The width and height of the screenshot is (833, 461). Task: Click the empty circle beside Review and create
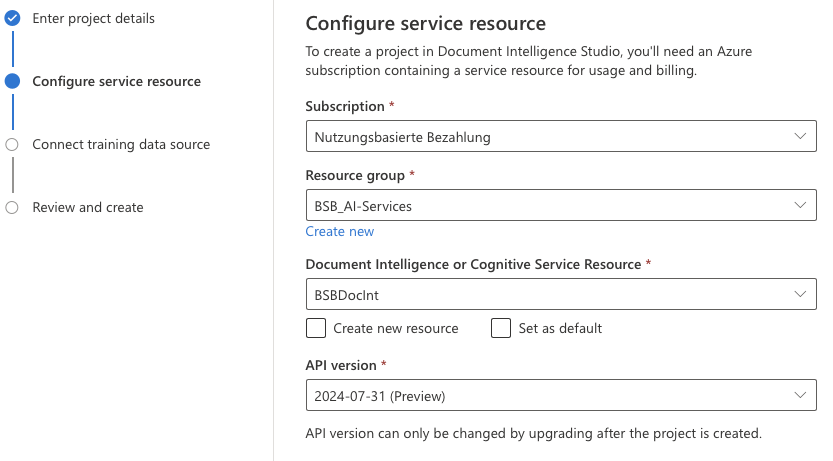[12, 207]
